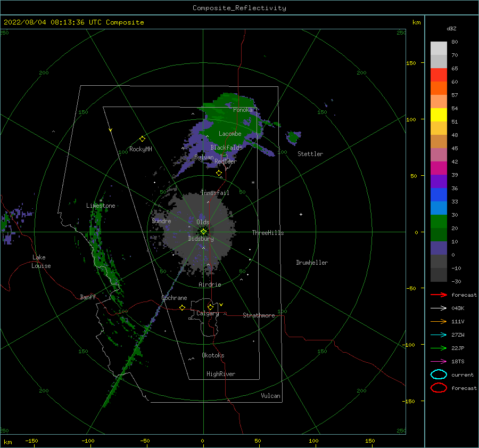Click the Didsbury city label
Viewport: 479px width, 448px height.
201,239
